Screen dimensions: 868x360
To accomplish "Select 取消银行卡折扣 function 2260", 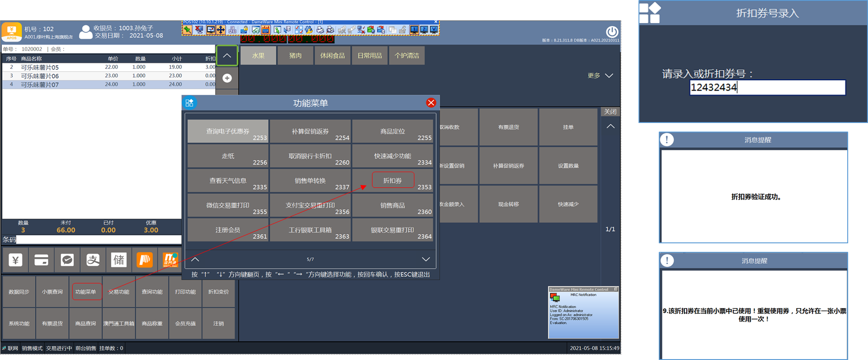I will [310, 156].
